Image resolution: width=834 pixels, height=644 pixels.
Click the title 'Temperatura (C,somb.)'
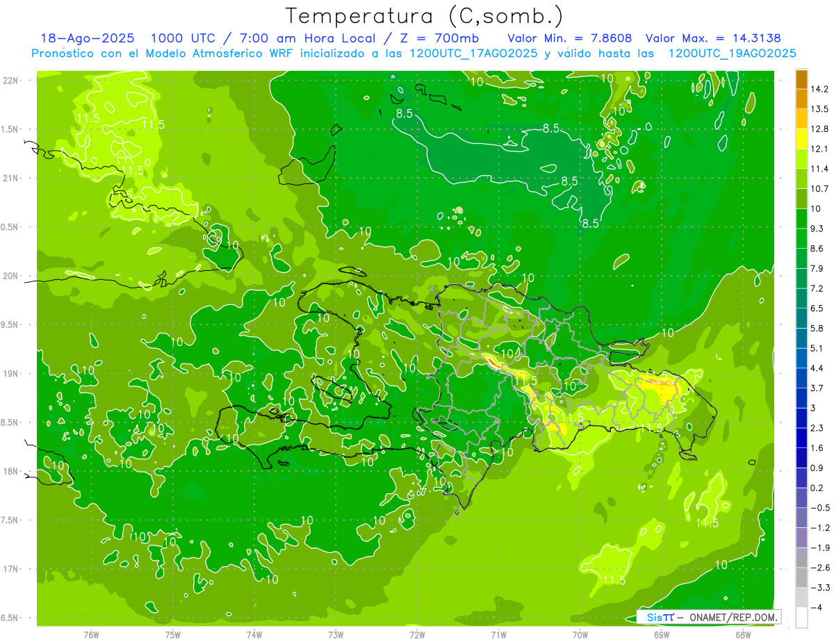[425, 16]
